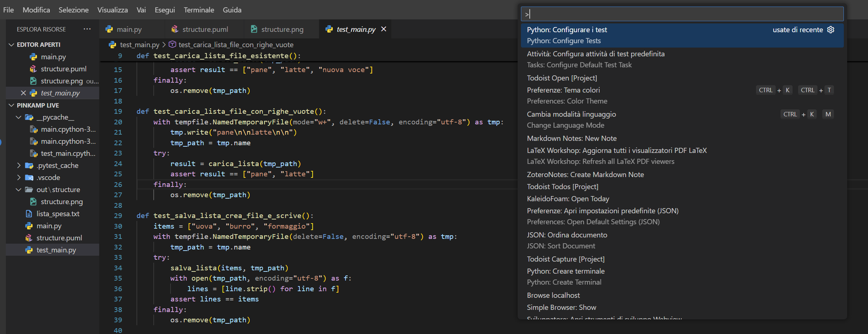The image size is (868, 334).
Task: Click the gear icon beside 'usate di recente'
Action: [831, 30]
